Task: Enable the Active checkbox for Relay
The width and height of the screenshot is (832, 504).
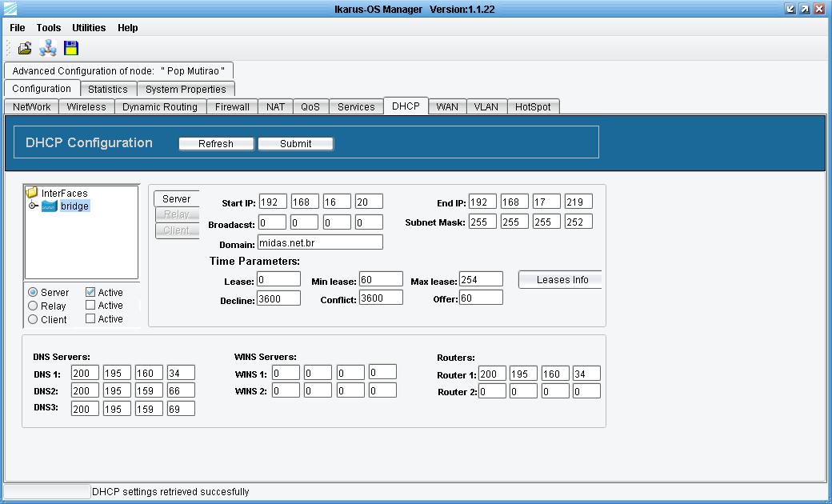Action: pos(90,305)
